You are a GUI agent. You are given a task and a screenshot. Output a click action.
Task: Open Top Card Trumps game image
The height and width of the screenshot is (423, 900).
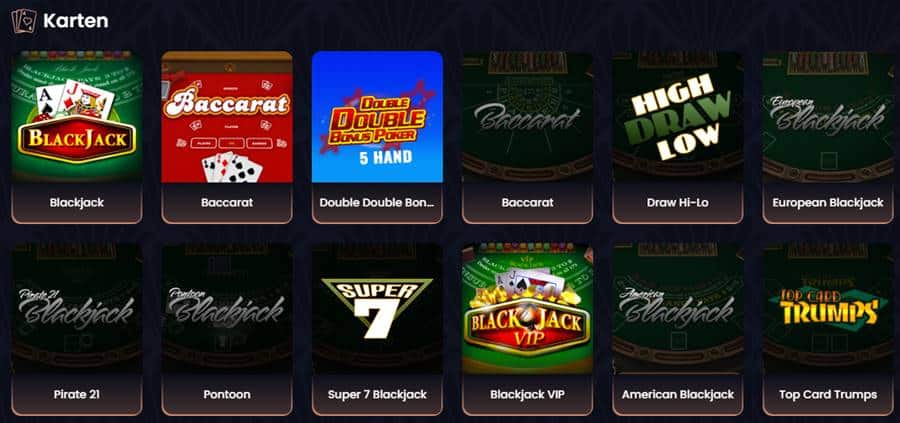[828, 309]
